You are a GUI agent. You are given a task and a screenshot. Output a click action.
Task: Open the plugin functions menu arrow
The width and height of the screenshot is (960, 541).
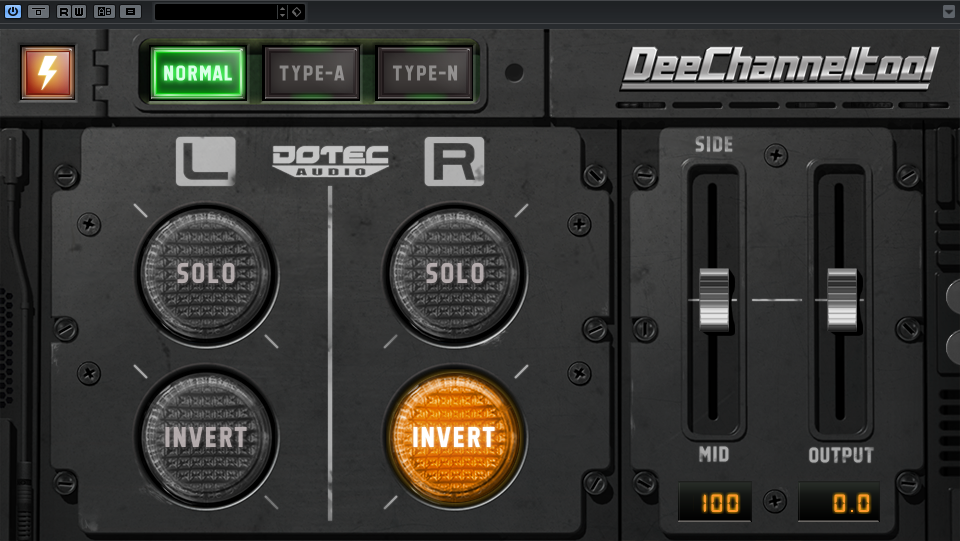949,12
